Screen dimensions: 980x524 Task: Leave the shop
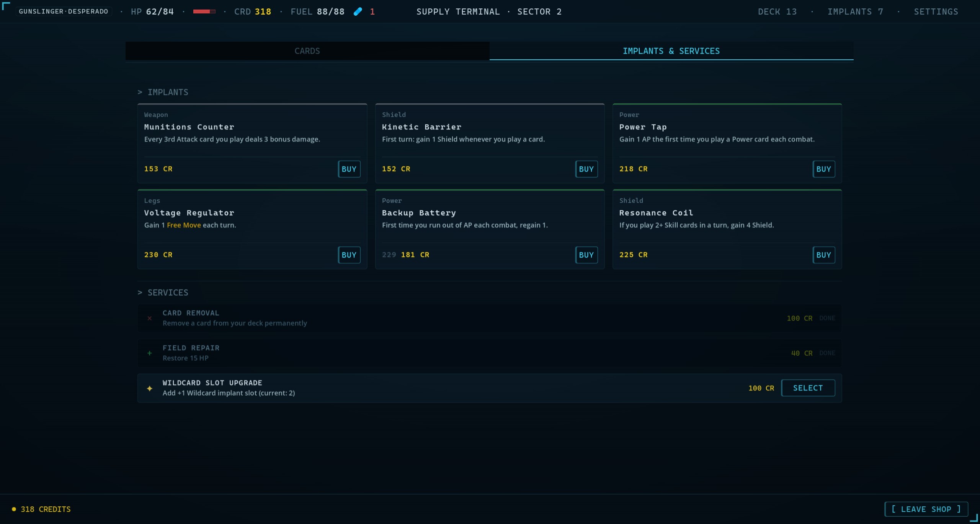(926, 509)
